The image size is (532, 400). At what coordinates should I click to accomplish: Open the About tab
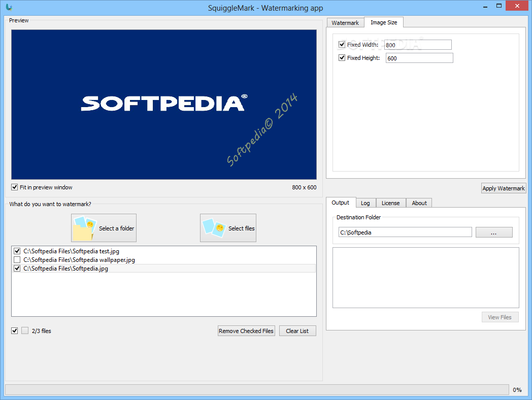(x=419, y=203)
